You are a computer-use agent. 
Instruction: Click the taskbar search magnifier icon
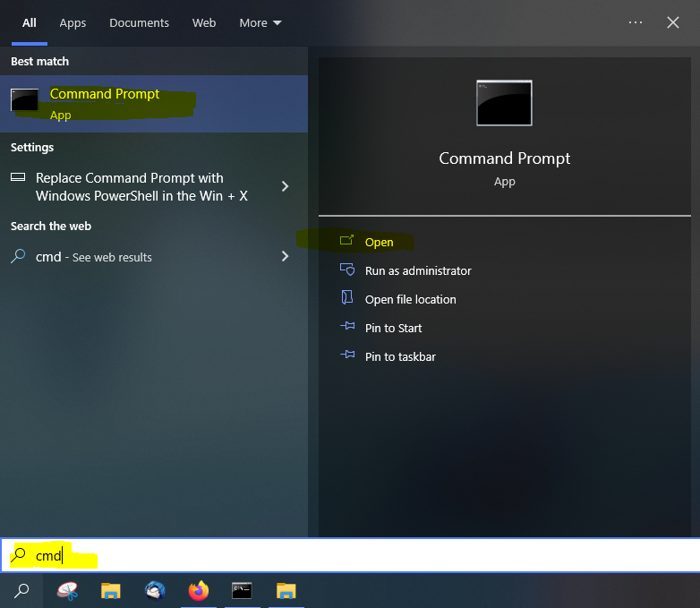[x=22, y=590]
